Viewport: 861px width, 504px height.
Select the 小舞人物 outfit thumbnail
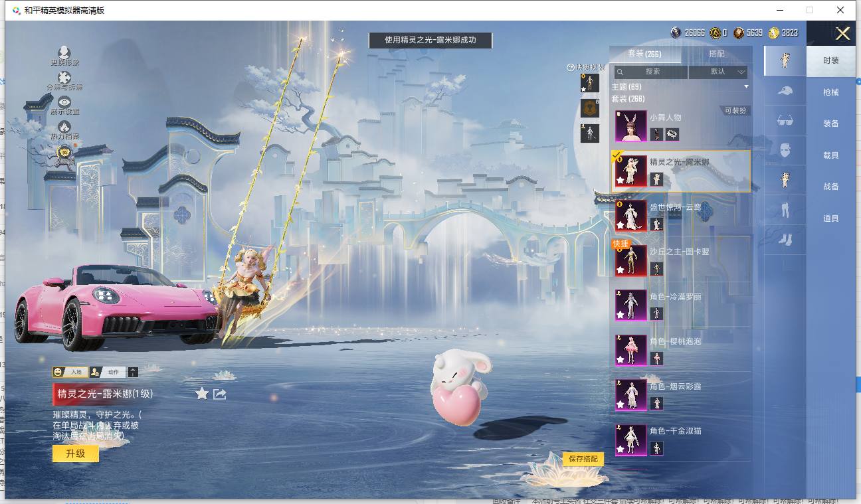click(x=630, y=126)
